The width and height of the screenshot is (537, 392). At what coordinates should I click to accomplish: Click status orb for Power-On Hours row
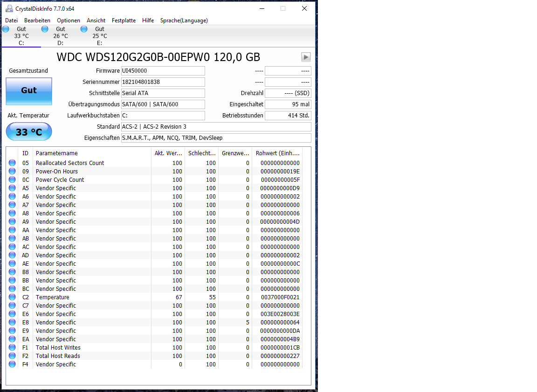[x=12, y=171]
